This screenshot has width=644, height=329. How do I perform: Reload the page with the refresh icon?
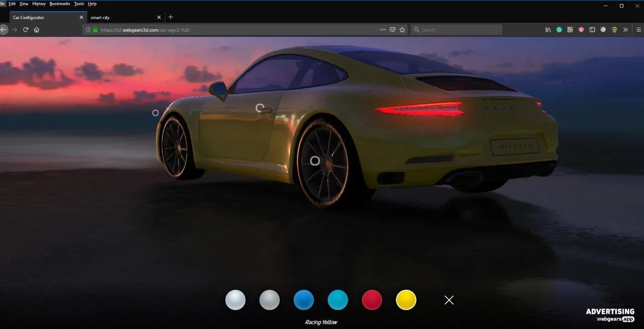26,30
